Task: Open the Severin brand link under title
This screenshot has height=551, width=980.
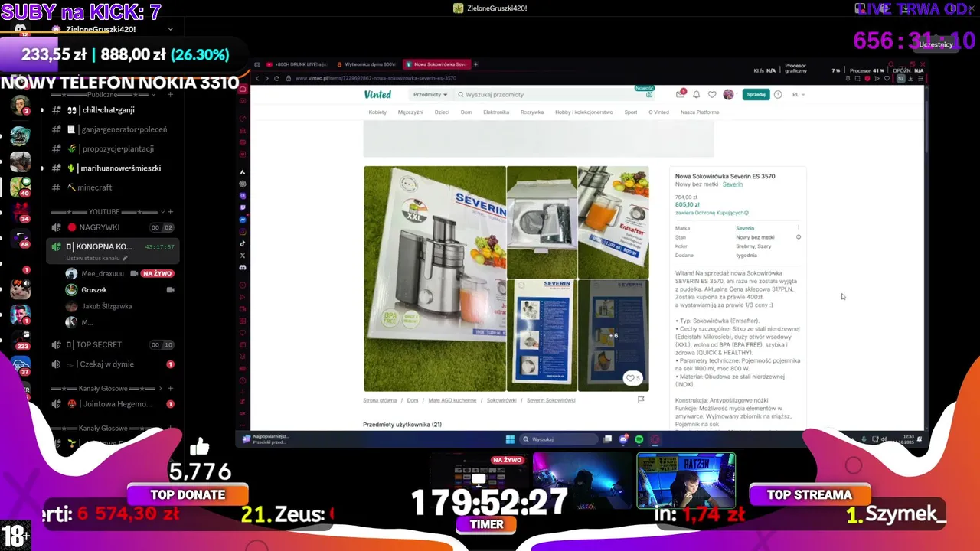Action: pyautogui.click(x=733, y=184)
